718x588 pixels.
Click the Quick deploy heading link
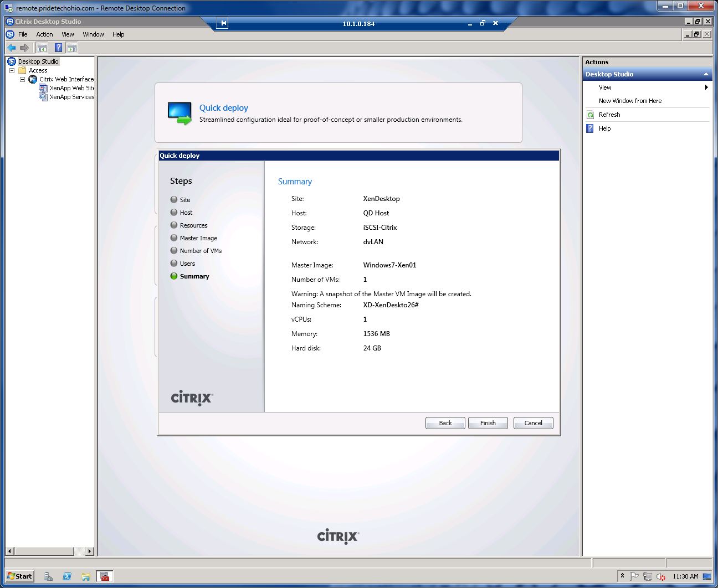pos(224,108)
